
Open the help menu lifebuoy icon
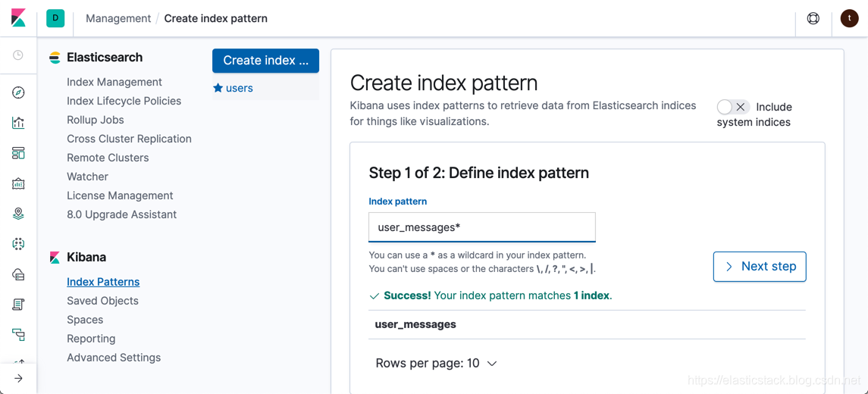coord(813,18)
